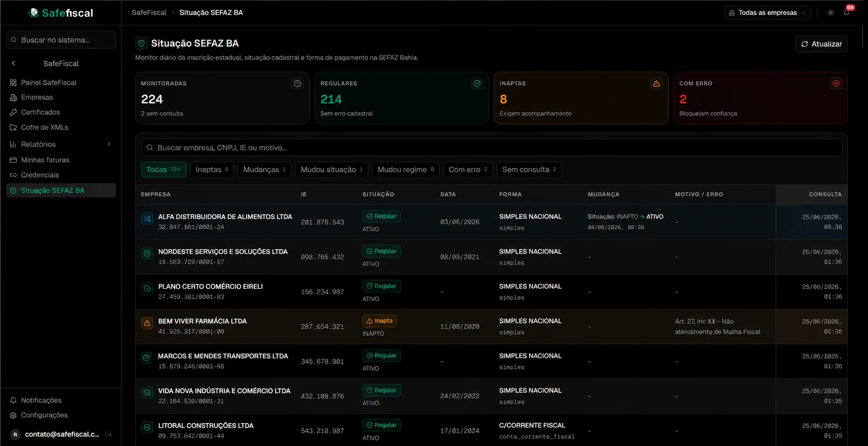The width and height of the screenshot is (868, 446).
Task: Open Configurações in the sidebar
Action: coord(61,415)
